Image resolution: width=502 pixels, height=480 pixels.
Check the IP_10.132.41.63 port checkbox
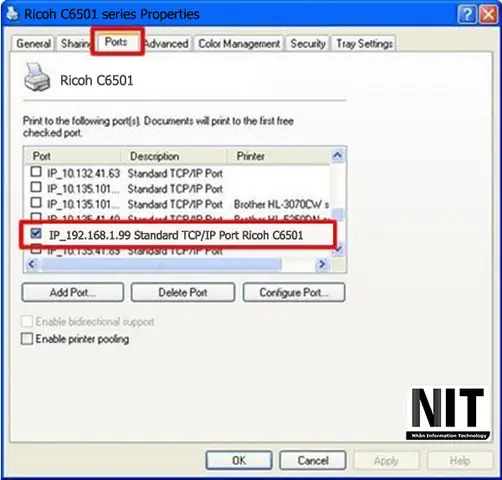36,172
